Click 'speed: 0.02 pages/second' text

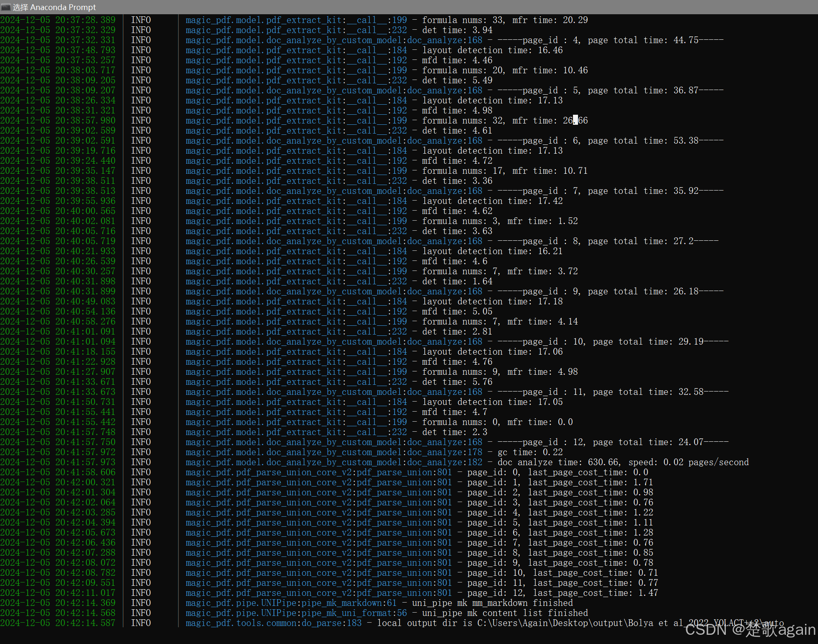click(x=689, y=462)
